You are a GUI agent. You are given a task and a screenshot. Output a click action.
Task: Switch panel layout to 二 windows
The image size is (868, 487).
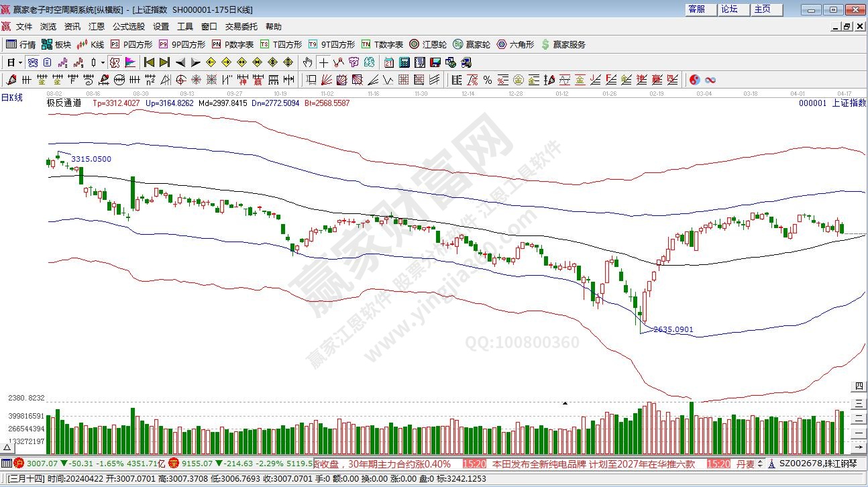pyautogui.click(x=859, y=417)
